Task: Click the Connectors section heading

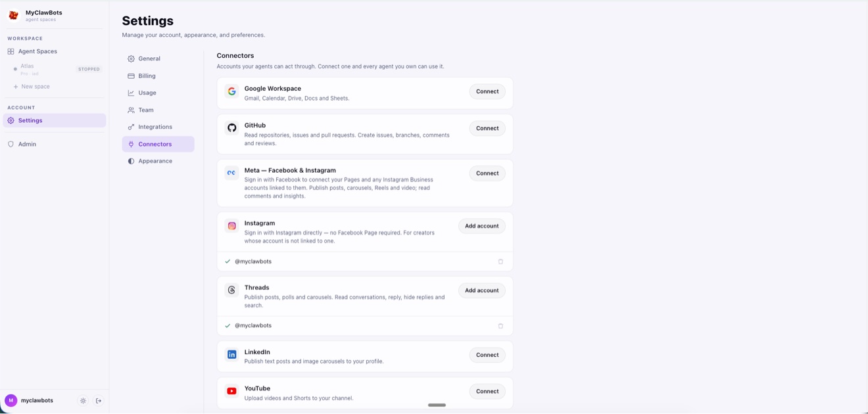Action: (235, 56)
